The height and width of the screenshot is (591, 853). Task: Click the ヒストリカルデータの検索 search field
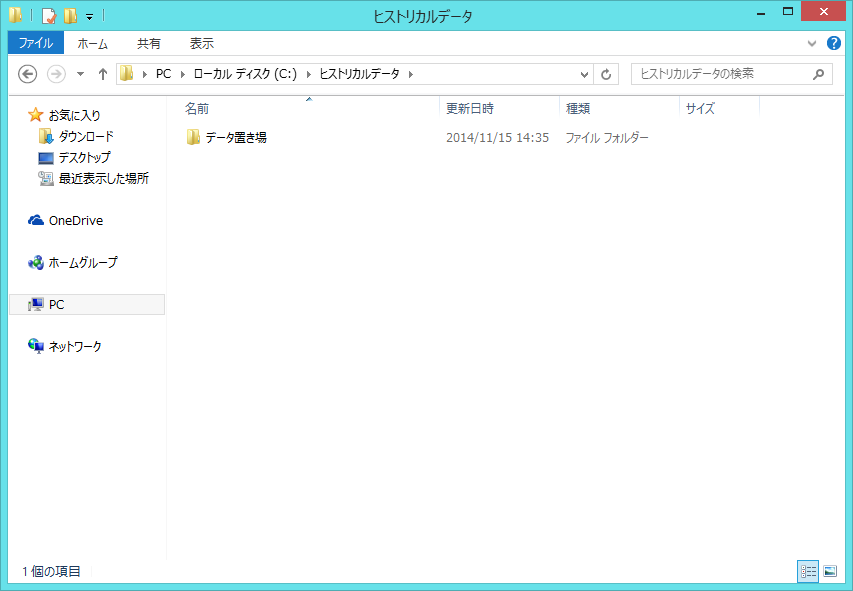[x=720, y=74]
